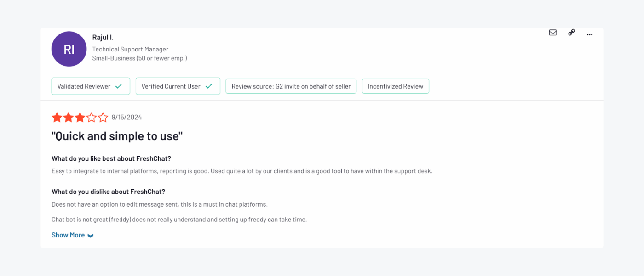Click the Validated Reviewer badge
Screen dimensions: 644x276
point(91,86)
